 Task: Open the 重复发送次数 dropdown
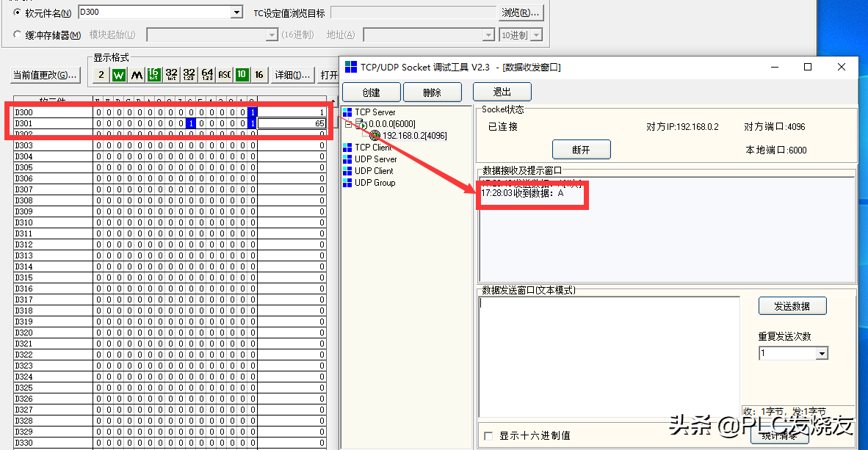(822, 354)
